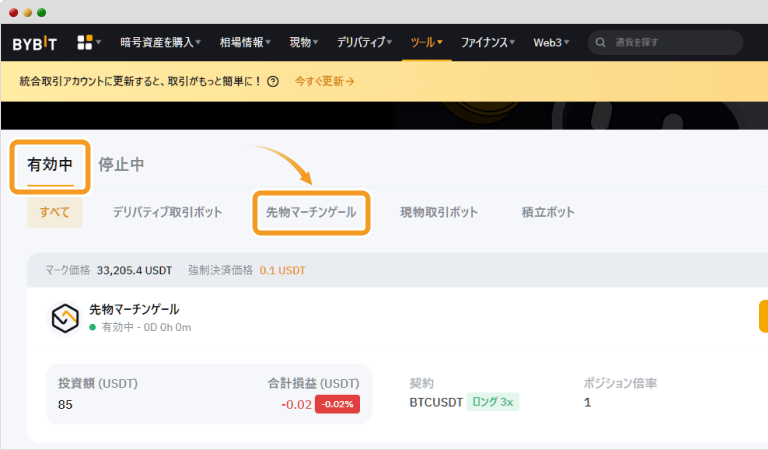Switch to the 有効中 tab
This screenshot has height=450, width=768.
tap(50, 165)
